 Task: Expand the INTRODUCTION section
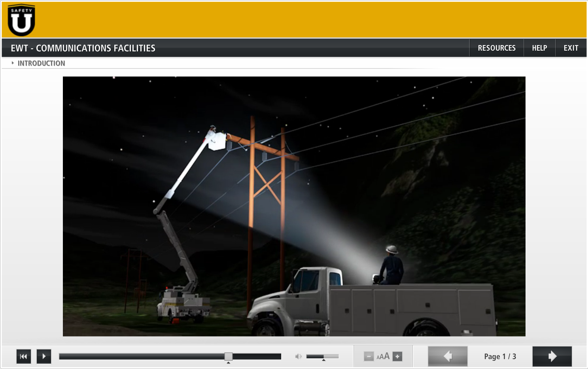(42, 63)
